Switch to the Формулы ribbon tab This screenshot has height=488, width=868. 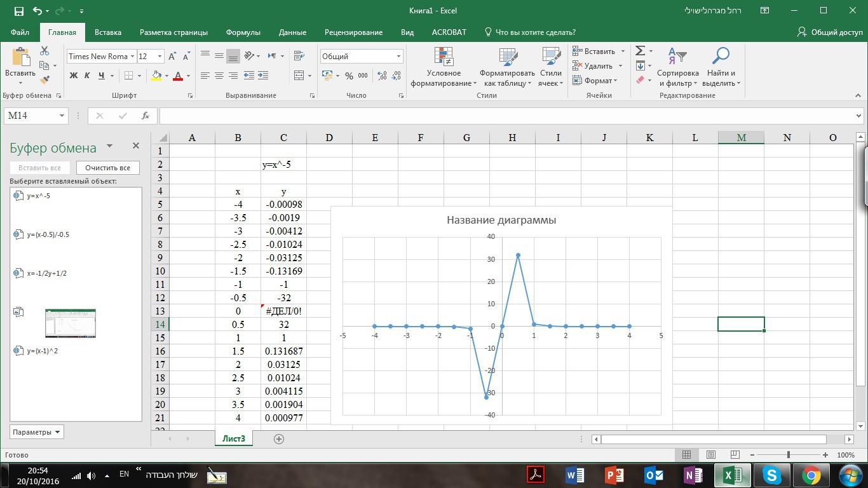[243, 32]
